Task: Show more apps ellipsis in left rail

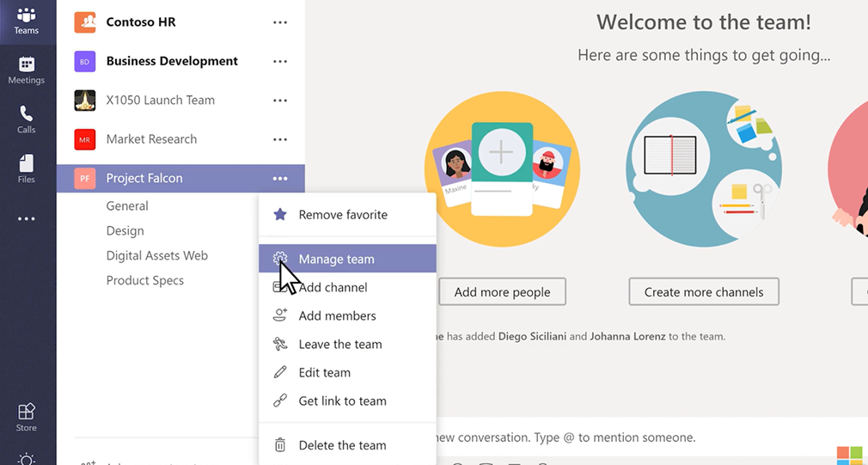Action: point(27,218)
